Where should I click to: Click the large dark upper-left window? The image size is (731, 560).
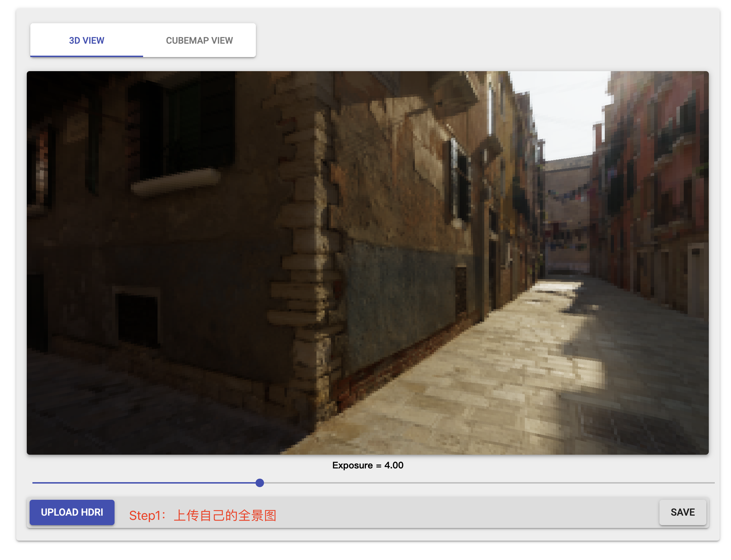pos(183,127)
